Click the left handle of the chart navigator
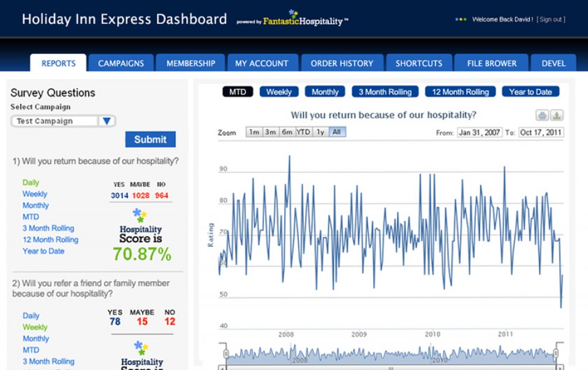 point(226,354)
